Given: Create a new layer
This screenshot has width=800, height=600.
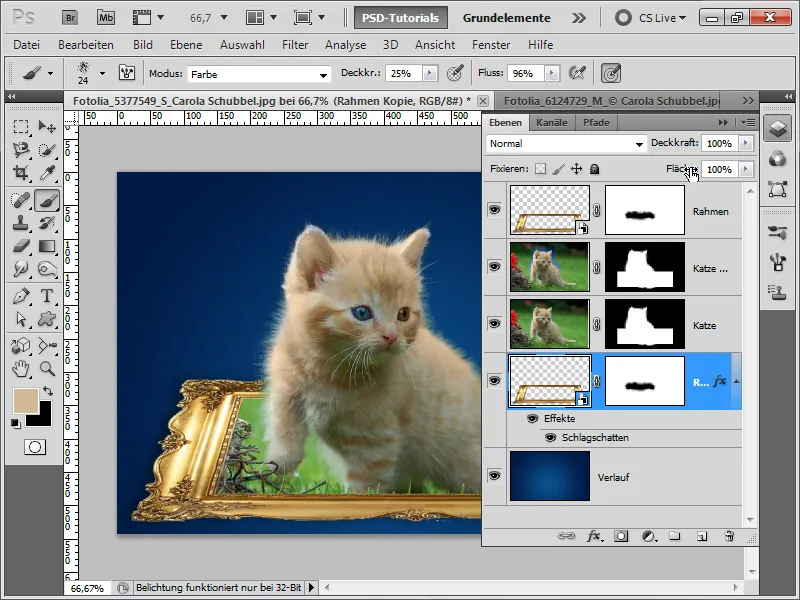Looking at the screenshot, I should pyautogui.click(x=702, y=536).
